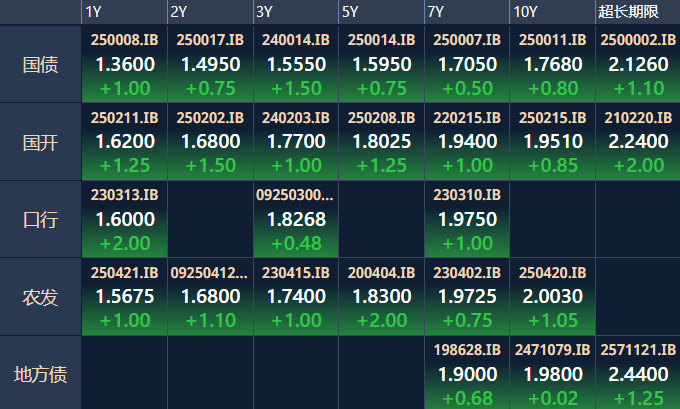This screenshot has height=409, width=680.
Task: Select the 地方债 row header
Action: click(x=40, y=374)
